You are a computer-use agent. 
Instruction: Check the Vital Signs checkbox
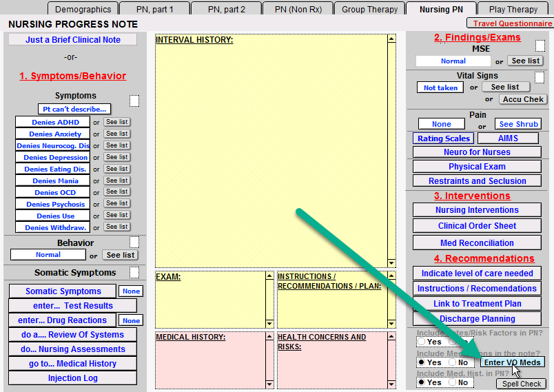click(x=540, y=77)
